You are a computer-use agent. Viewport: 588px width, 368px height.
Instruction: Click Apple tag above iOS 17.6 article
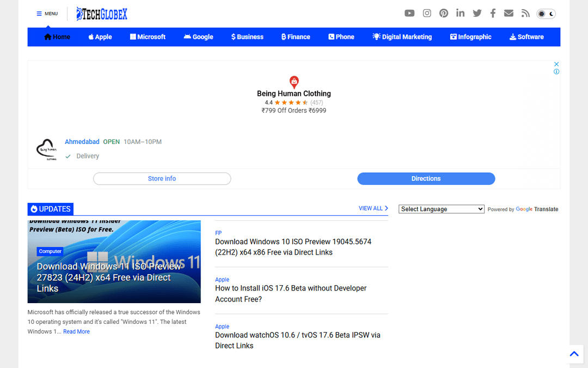click(x=222, y=280)
